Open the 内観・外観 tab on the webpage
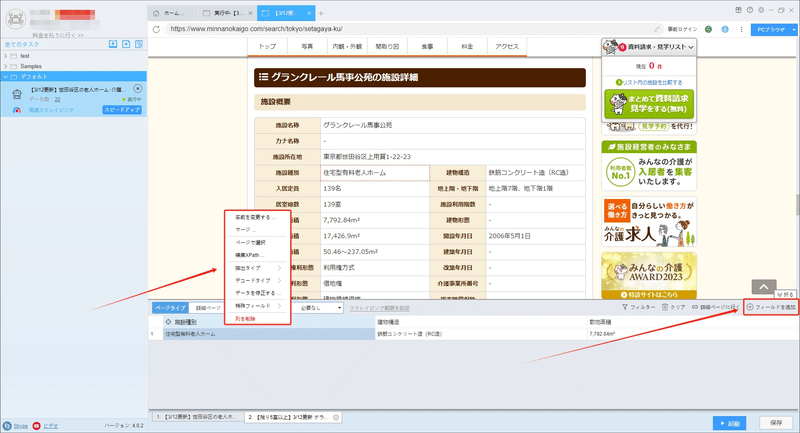The height and width of the screenshot is (433, 800). (347, 46)
